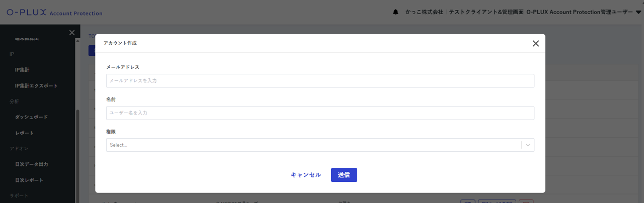The image size is (644, 203).
Task: Close the sidebar menu with X icon
Action: pyautogui.click(x=72, y=33)
